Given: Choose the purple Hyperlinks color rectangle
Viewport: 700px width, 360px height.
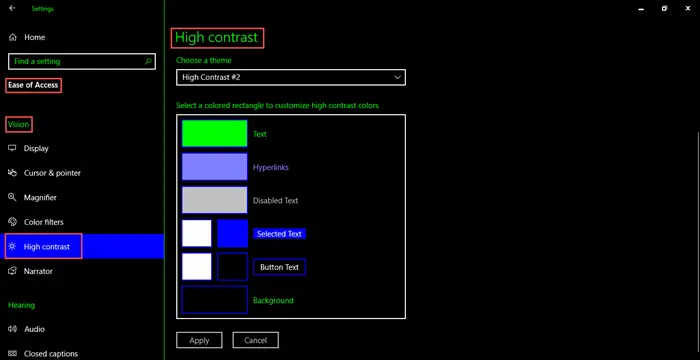Looking at the screenshot, I should click(x=215, y=167).
